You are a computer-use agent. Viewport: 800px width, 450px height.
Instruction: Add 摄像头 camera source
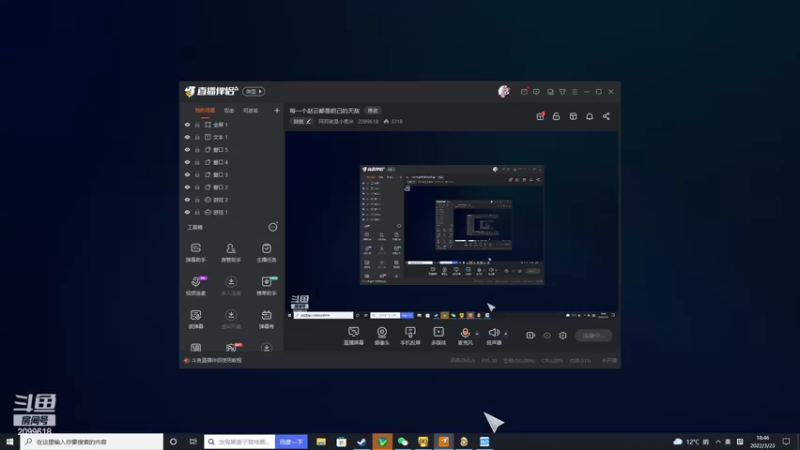coord(382,336)
